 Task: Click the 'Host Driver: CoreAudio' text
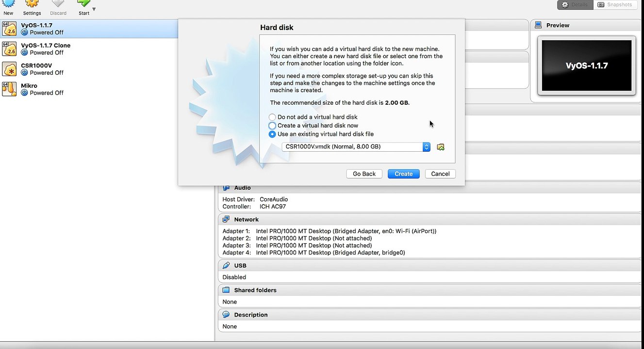[x=255, y=199]
